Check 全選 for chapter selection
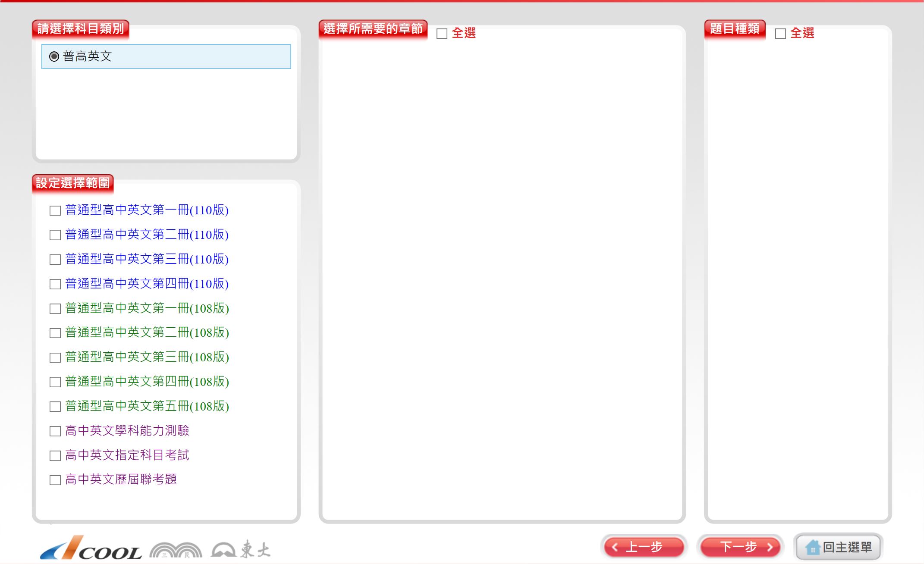Viewport: 924px width, 564px height. tap(442, 34)
